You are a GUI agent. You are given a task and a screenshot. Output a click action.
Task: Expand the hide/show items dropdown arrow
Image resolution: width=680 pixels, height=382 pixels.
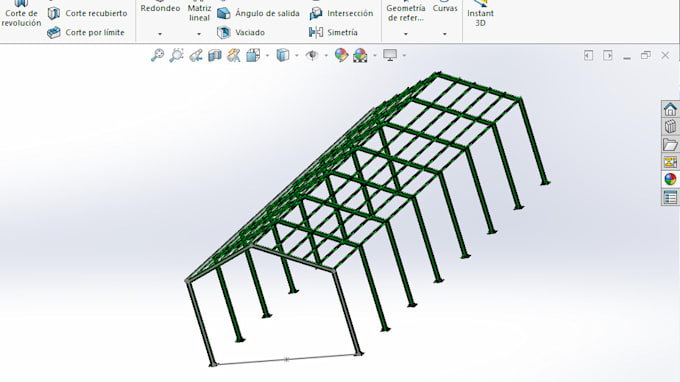[x=326, y=56]
